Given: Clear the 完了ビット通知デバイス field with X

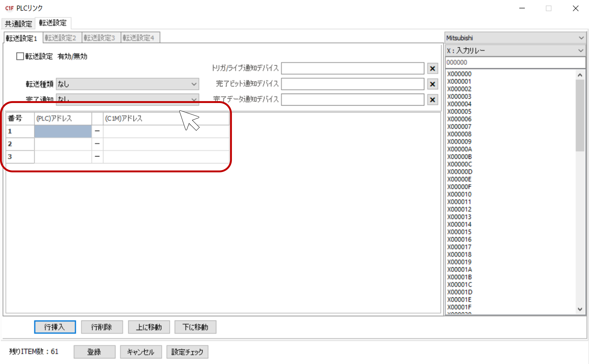Looking at the screenshot, I should click(x=432, y=84).
